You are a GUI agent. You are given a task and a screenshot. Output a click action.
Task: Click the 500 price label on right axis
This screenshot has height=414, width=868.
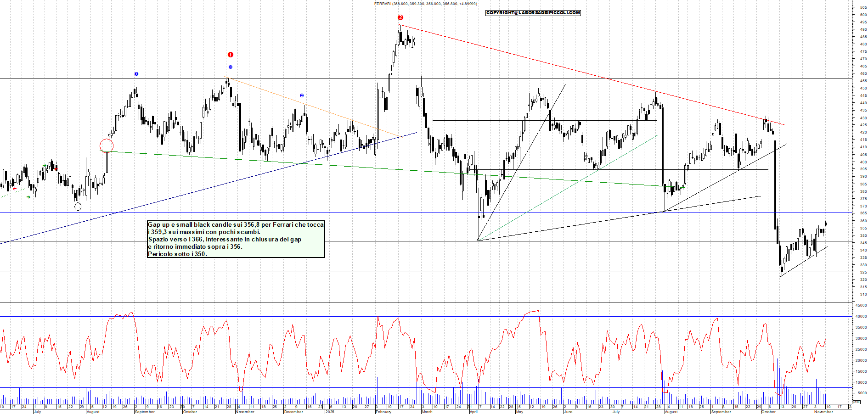(x=864, y=14)
